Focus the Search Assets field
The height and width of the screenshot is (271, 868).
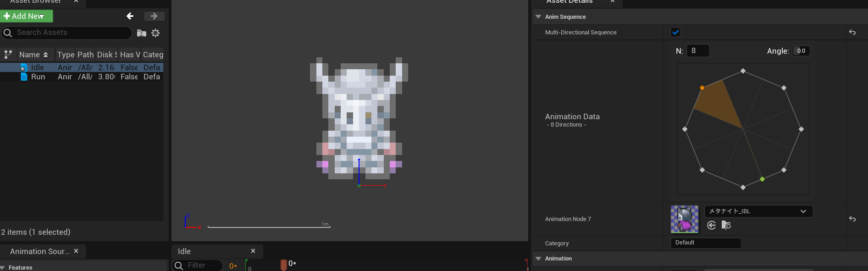(67, 33)
